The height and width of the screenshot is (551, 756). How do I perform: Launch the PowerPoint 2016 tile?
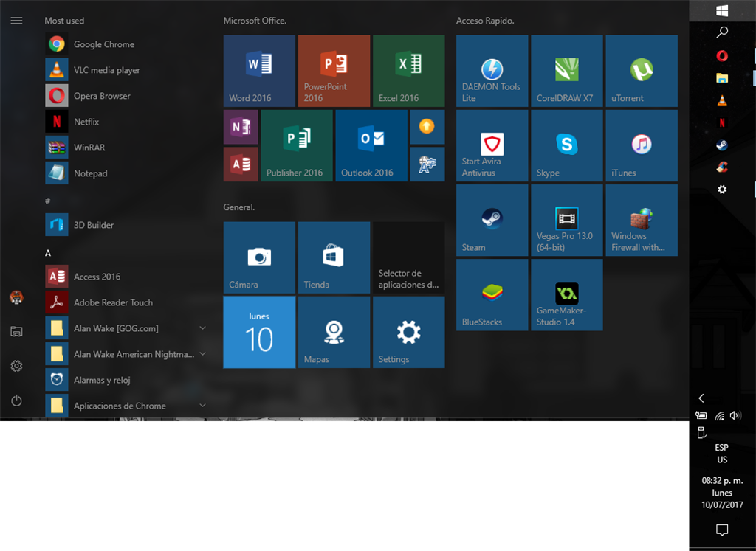tap(334, 71)
